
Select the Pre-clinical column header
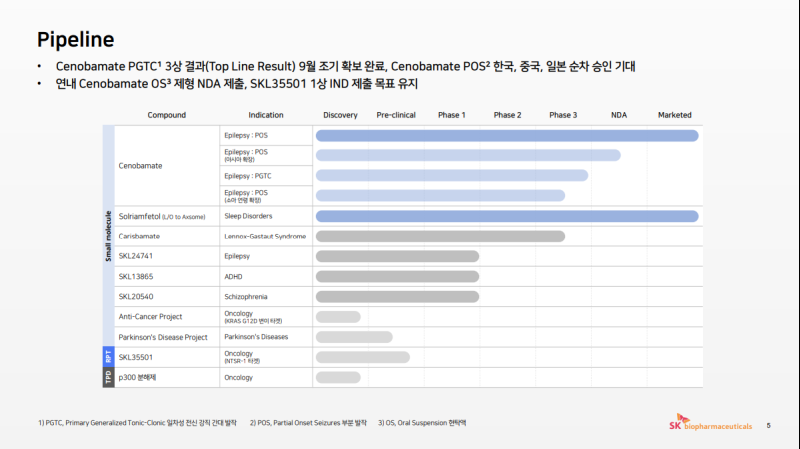(x=396, y=115)
